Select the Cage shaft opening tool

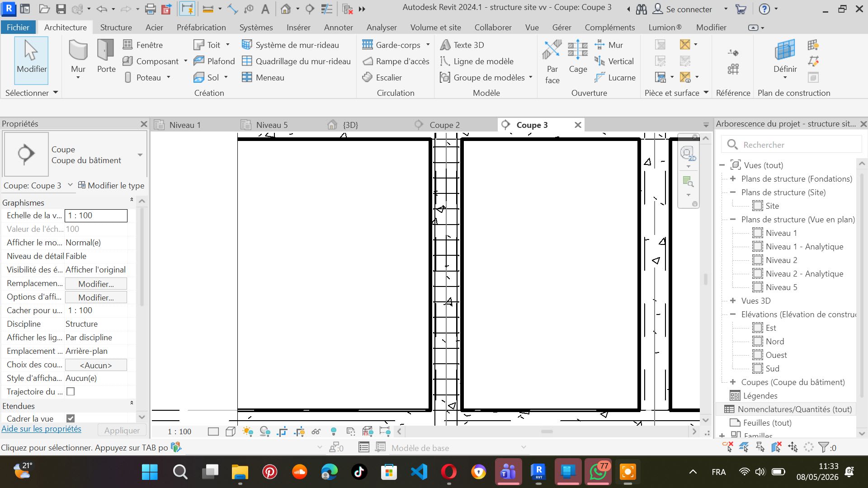pos(578,56)
